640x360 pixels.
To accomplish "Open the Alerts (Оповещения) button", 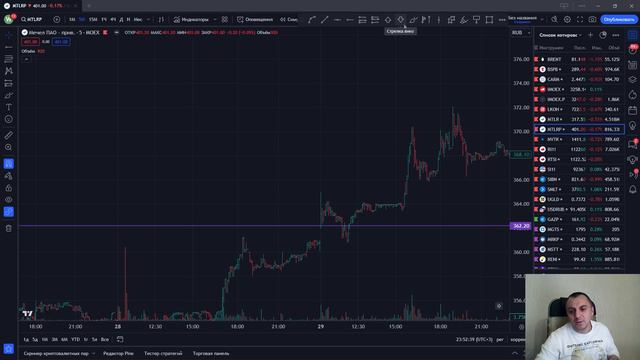I will point(255,20).
